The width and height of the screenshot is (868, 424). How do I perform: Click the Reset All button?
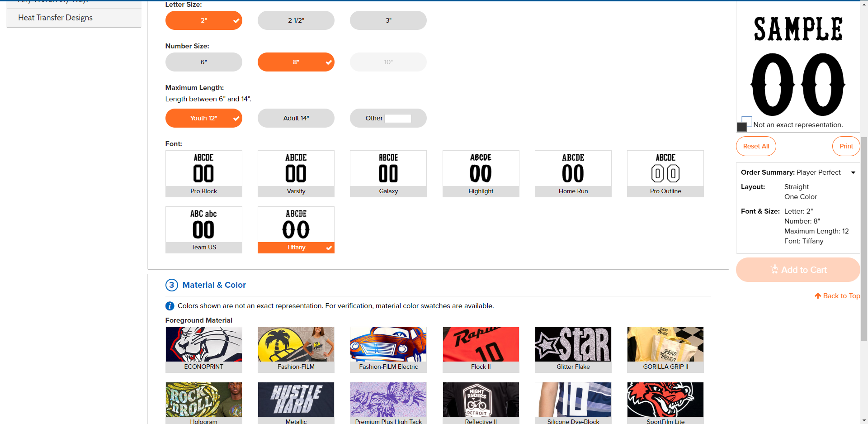click(756, 146)
